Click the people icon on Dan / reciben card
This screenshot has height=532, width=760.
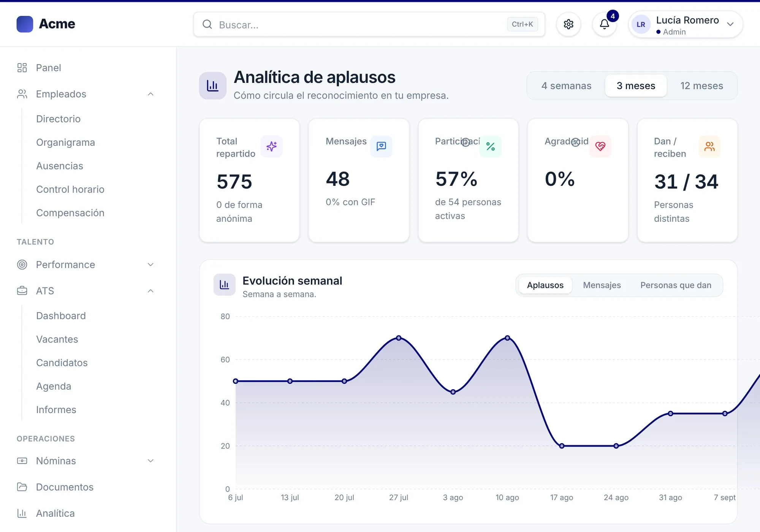709,146
